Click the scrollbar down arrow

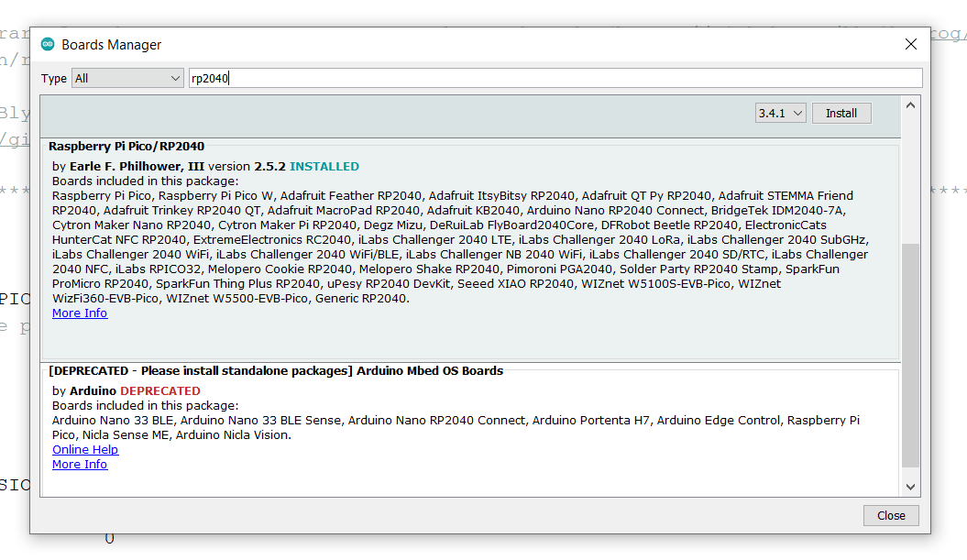pyautogui.click(x=910, y=487)
